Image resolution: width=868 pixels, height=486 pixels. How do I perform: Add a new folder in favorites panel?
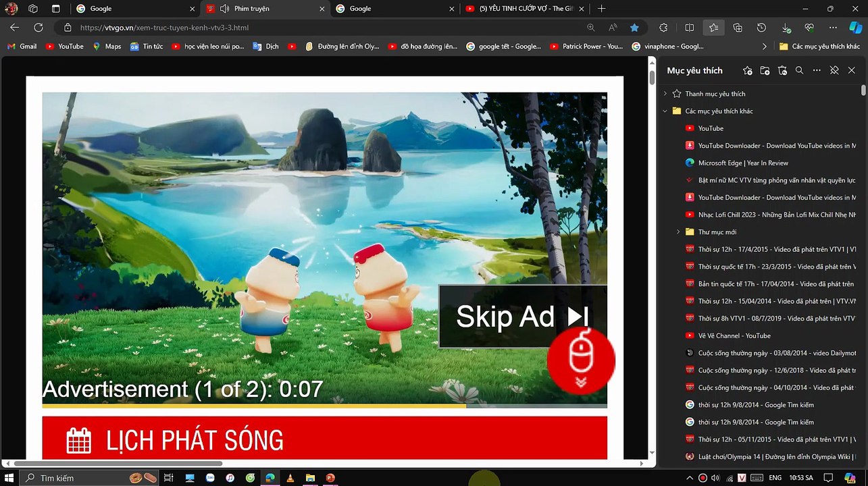point(765,70)
